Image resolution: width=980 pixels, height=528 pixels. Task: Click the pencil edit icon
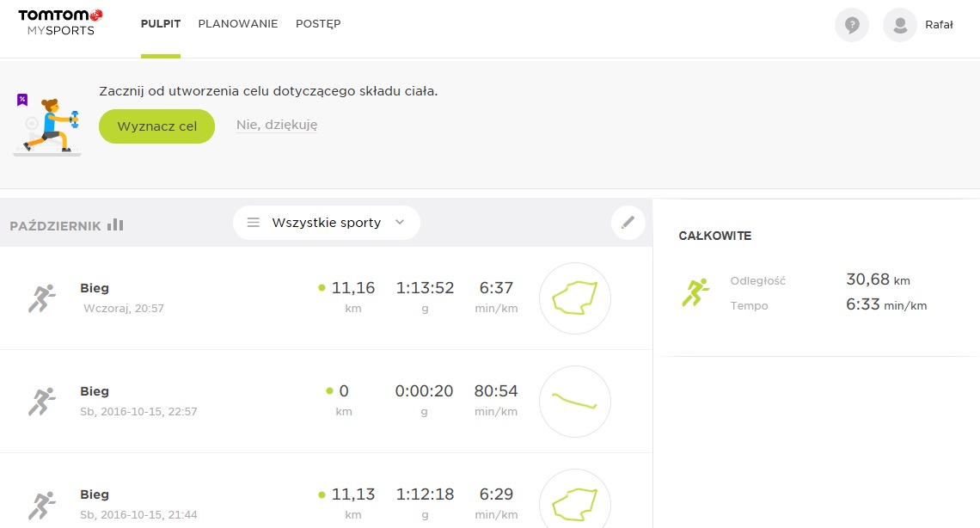(x=628, y=223)
